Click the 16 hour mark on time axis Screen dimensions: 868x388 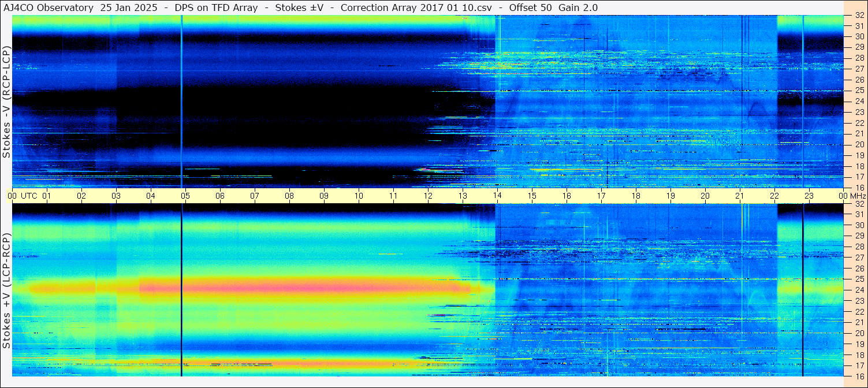point(567,196)
